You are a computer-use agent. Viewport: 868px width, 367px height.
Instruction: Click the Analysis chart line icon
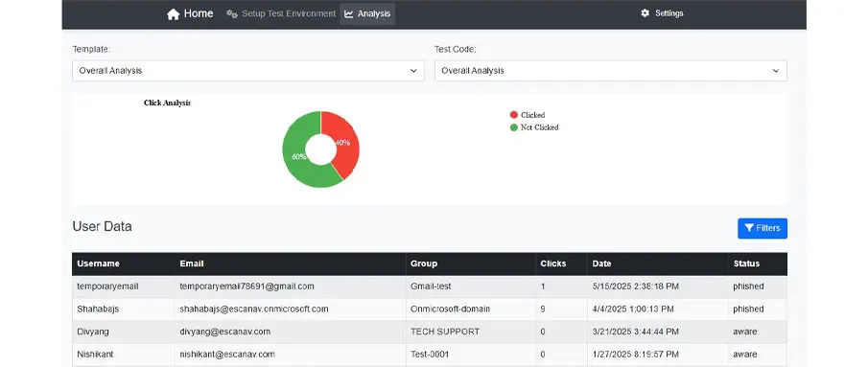click(349, 13)
